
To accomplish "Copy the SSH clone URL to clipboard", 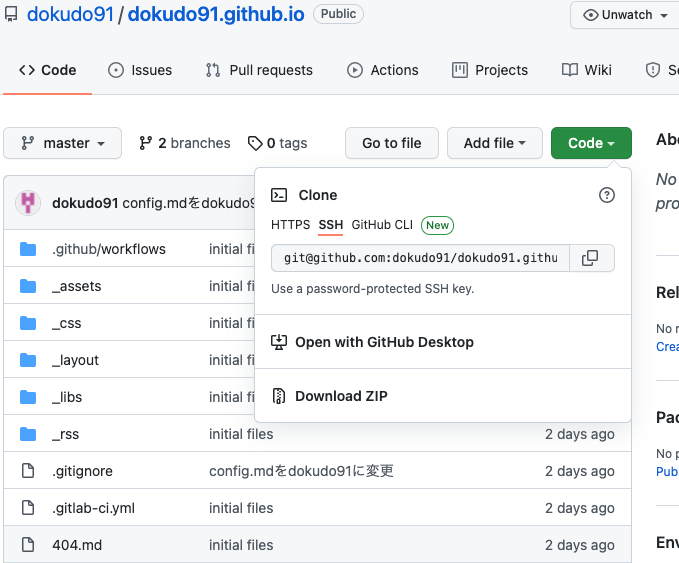I will pyautogui.click(x=591, y=258).
